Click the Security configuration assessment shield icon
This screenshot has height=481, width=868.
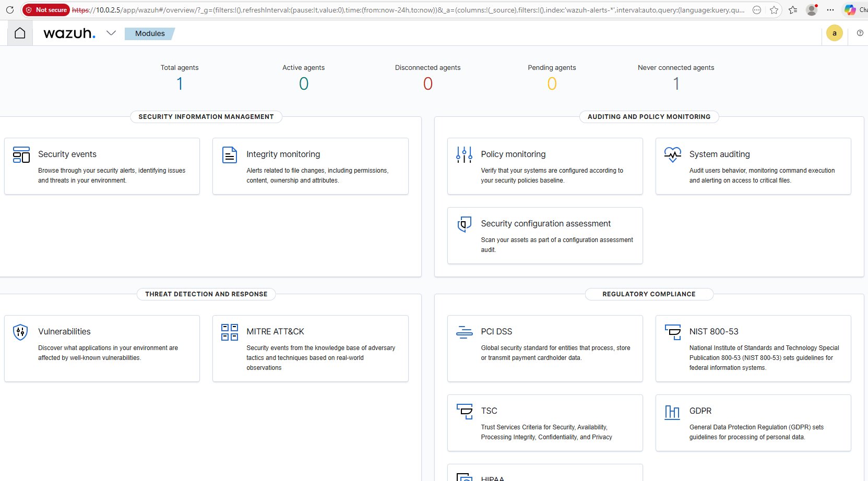[x=464, y=224]
